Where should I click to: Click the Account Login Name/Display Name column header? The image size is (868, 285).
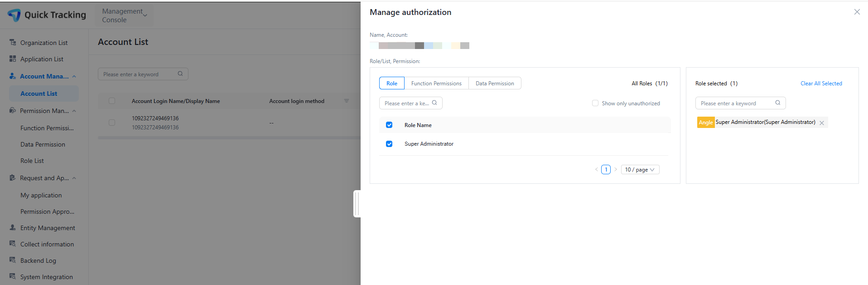pos(176,101)
